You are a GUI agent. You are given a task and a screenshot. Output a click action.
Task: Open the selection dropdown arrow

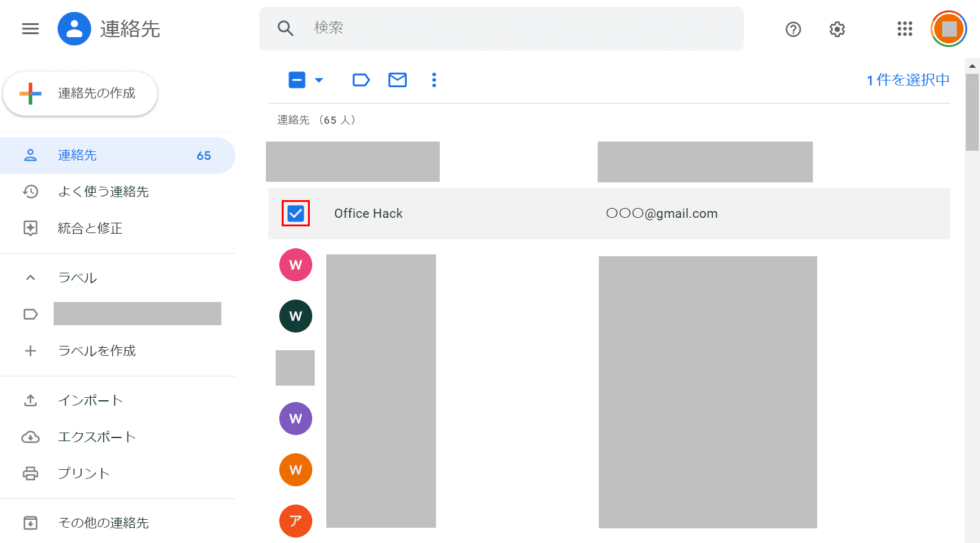coord(319,80)
